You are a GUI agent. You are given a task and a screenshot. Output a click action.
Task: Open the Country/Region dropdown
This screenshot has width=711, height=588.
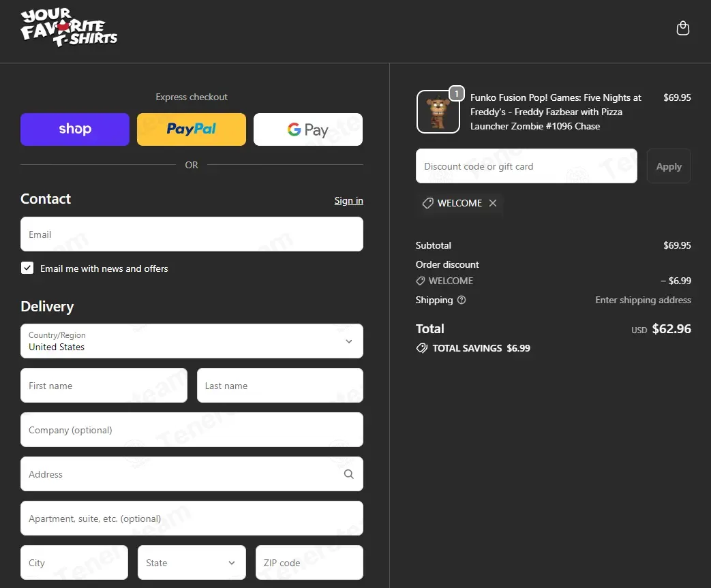pyautogui.click(x=192, y=341)
